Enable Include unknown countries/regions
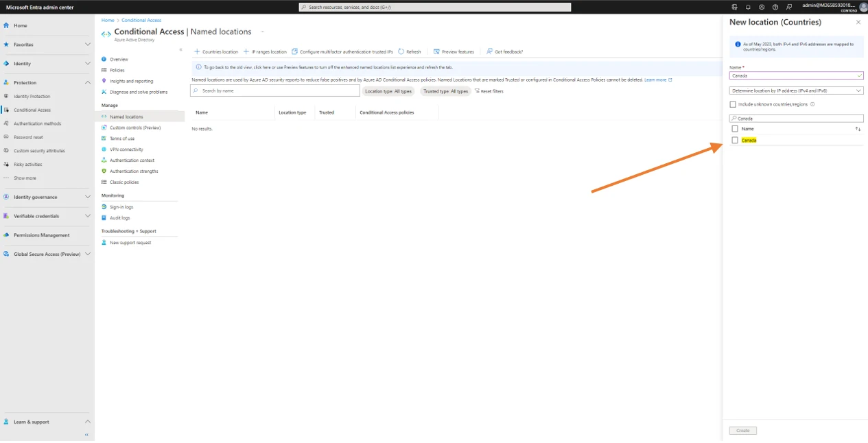Image resolution: width=868 pixels, height=443 pixels. 733,104
